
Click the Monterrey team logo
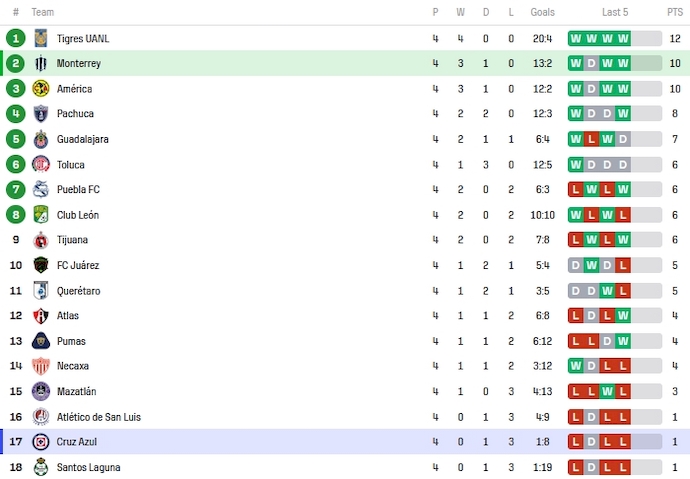pyautogui.click(x=41, y=63)
